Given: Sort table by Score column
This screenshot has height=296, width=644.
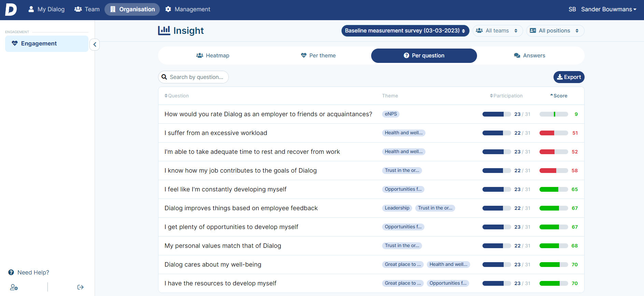Looking at the screenshot, I should (x=559, y=96).
